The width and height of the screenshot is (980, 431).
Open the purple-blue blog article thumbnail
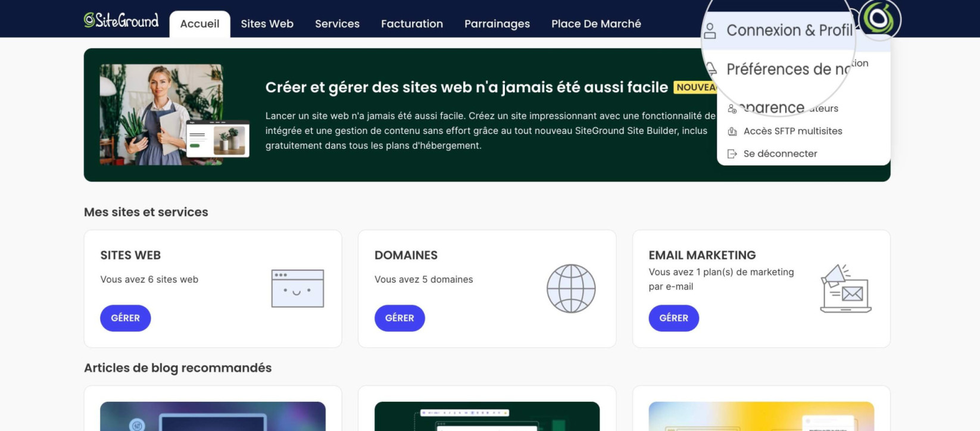(213, 416)
